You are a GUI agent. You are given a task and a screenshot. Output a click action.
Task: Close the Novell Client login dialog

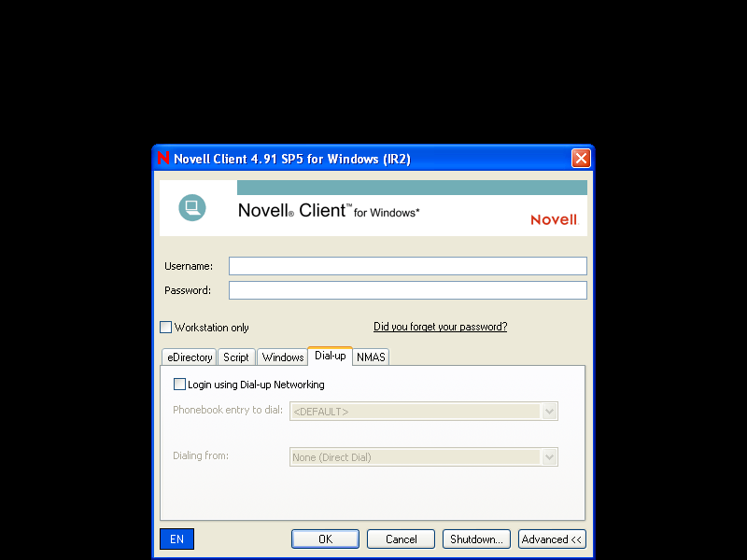coord(581,158)
